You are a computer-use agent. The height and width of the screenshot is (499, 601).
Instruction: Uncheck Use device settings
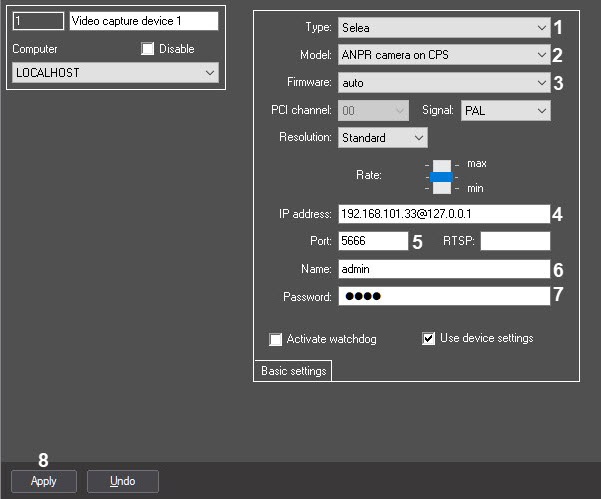point(429,339)
